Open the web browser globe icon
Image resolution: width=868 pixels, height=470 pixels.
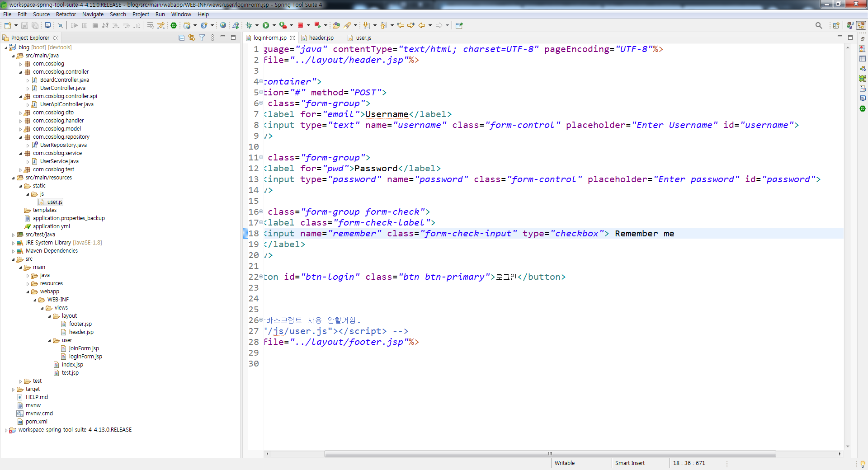pyautogui.click(x=223, y=25)
